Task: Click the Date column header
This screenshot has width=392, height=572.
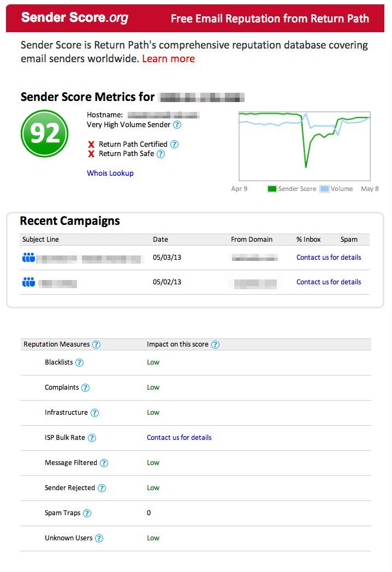Action: (161, 240)
